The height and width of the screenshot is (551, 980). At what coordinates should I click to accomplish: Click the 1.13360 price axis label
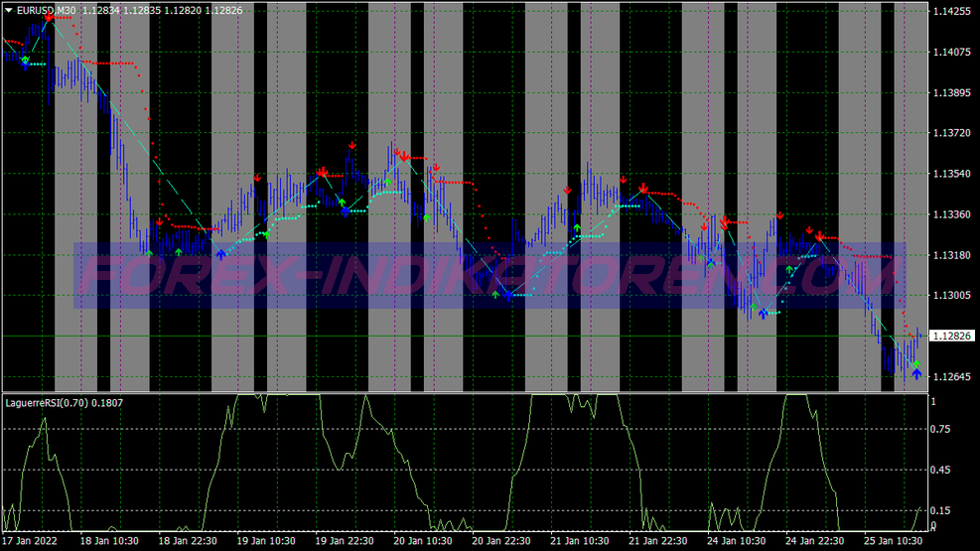point(952,214)
